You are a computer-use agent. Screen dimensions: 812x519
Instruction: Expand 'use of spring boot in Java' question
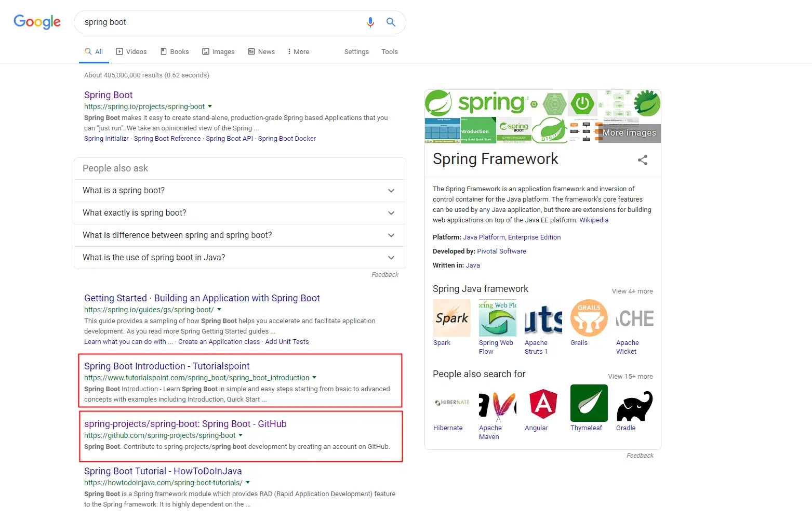click(240, 258)
